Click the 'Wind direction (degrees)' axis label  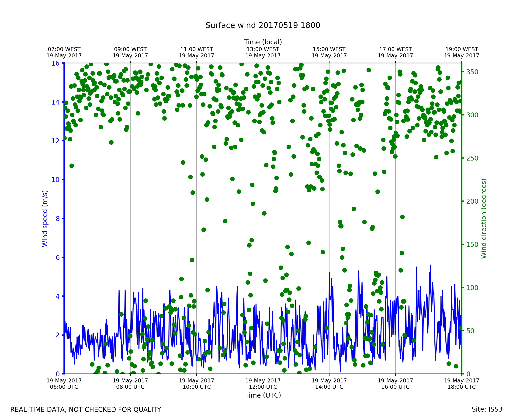tap(484, 218)
